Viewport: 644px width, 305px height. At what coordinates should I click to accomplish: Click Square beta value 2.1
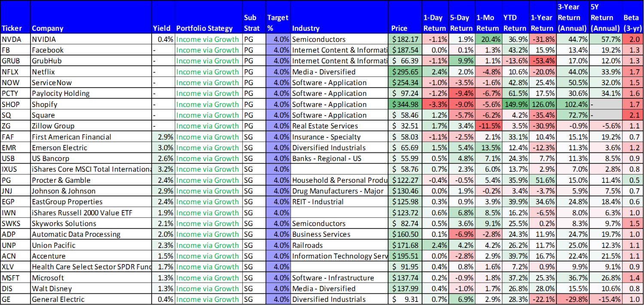tap(633, 115)
